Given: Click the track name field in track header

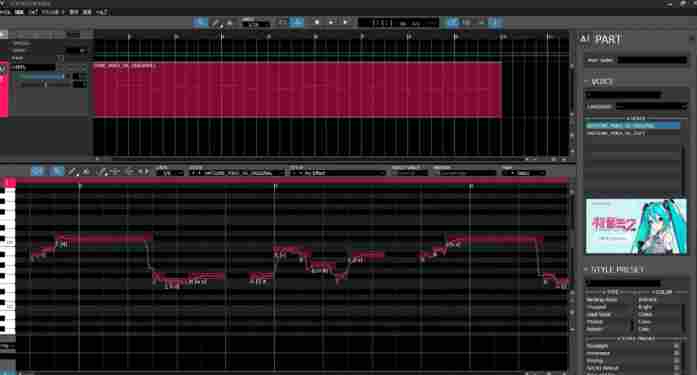Looking at the screenshot, I should (33, 67).
